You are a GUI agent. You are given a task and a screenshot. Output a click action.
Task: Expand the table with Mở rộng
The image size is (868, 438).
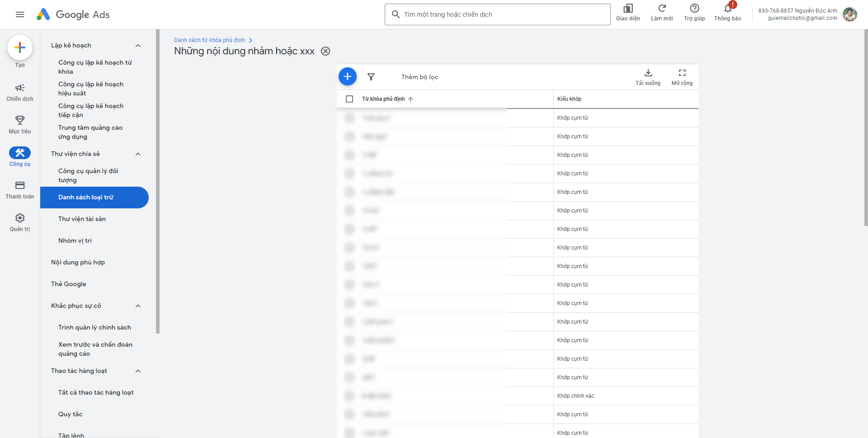[682, 77]
